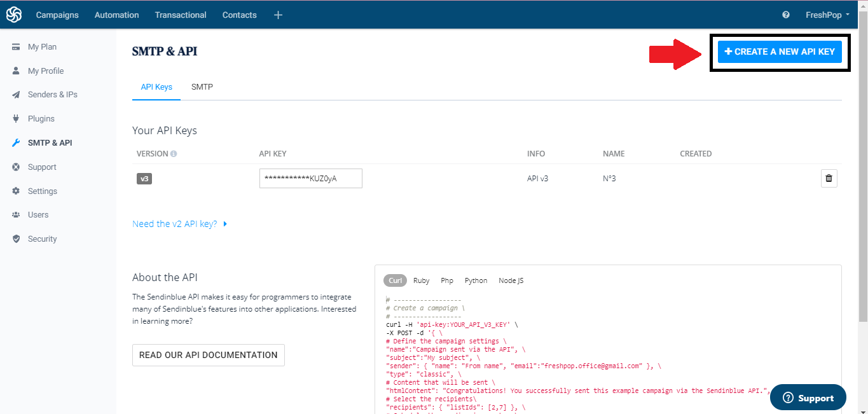Click Create a New API Key button
This screenshot has height=414, width=868.
click(780, 52)
